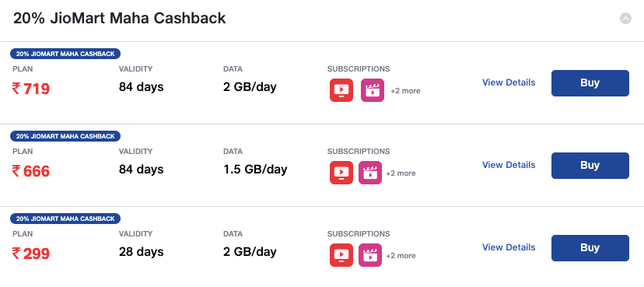This screenshot has height=287, width=644.
Task: Click the cashback badge above ₹666 plan
Action: 65,136
